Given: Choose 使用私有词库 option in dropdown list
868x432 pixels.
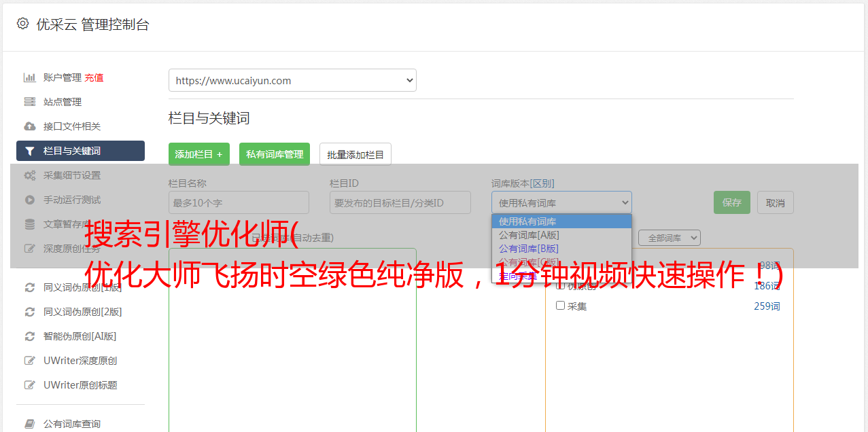Looking at the screenshot, I should (x=561, y=221).
